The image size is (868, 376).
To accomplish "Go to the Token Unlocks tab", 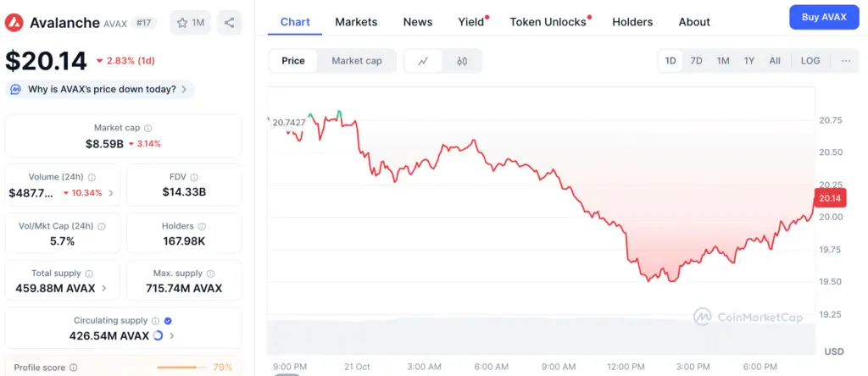I will [548, 22].
